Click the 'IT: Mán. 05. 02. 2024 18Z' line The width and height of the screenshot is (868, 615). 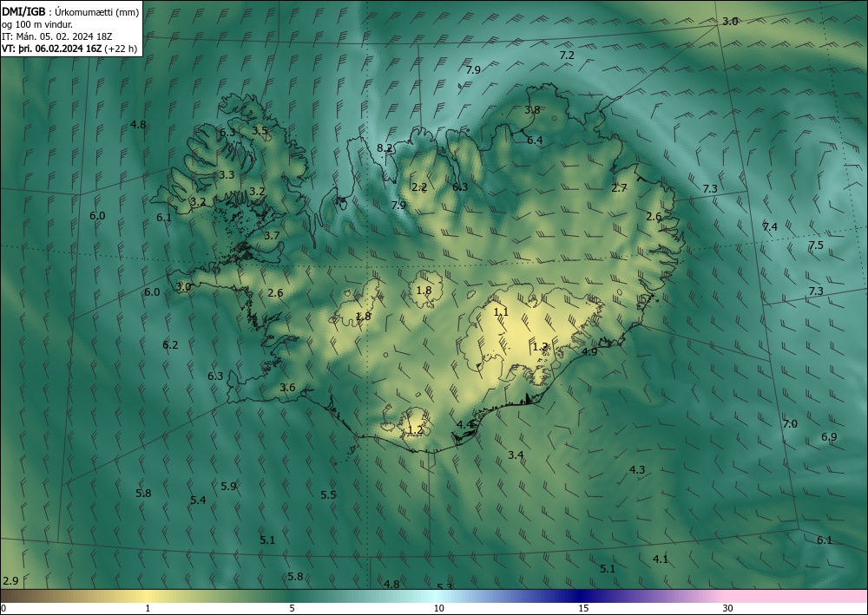point(57,36)
